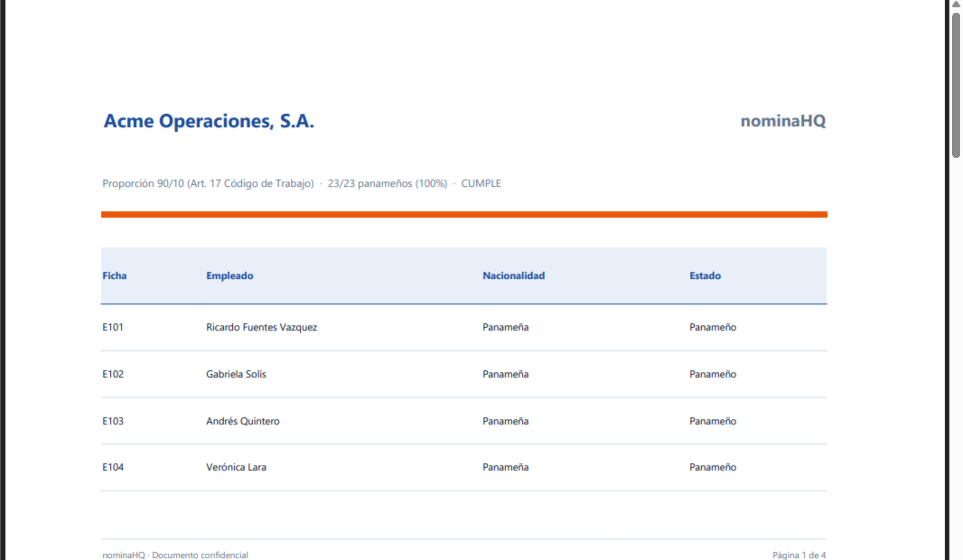Click the company title Acme Operaciones, S.A.
Viewport: 963px width, 560px height.
pos(209,121)
